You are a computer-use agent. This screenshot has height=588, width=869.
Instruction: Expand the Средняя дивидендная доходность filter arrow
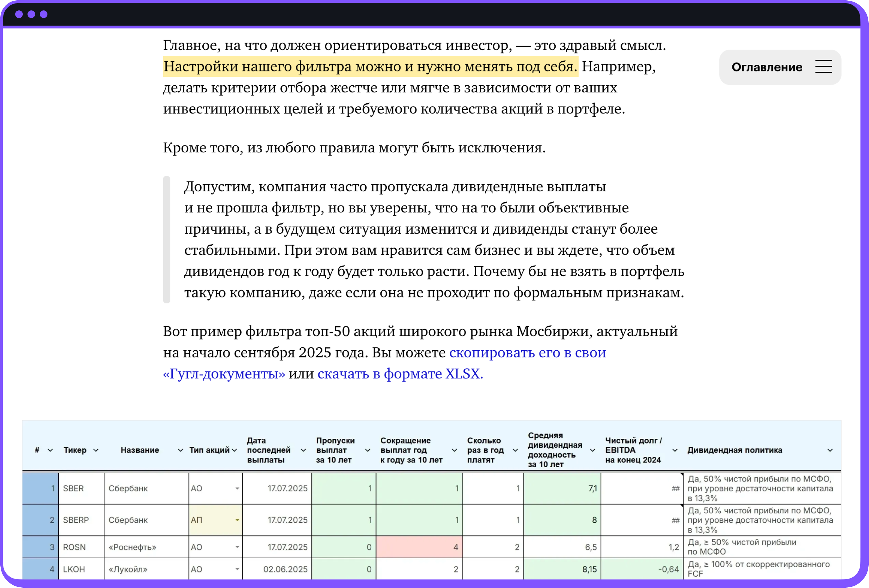[x=592, y=450]
